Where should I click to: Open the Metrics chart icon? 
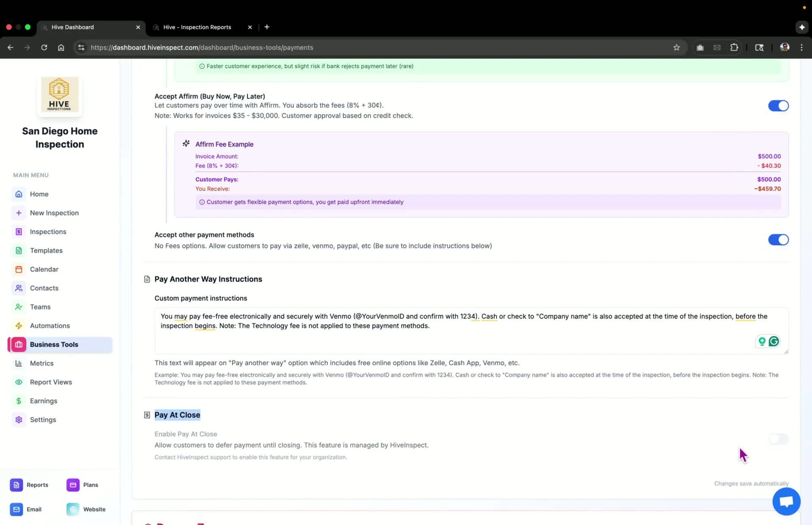tap(19, 364)
